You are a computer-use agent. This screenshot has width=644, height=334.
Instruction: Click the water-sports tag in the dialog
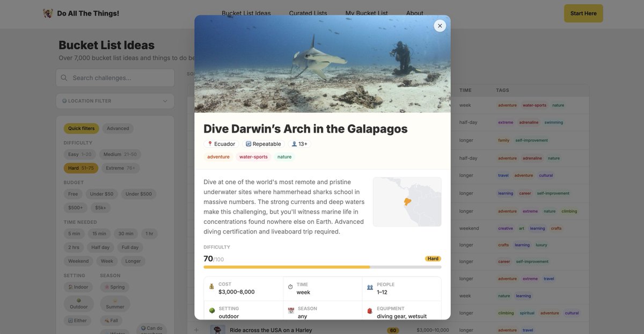point(253,157)
